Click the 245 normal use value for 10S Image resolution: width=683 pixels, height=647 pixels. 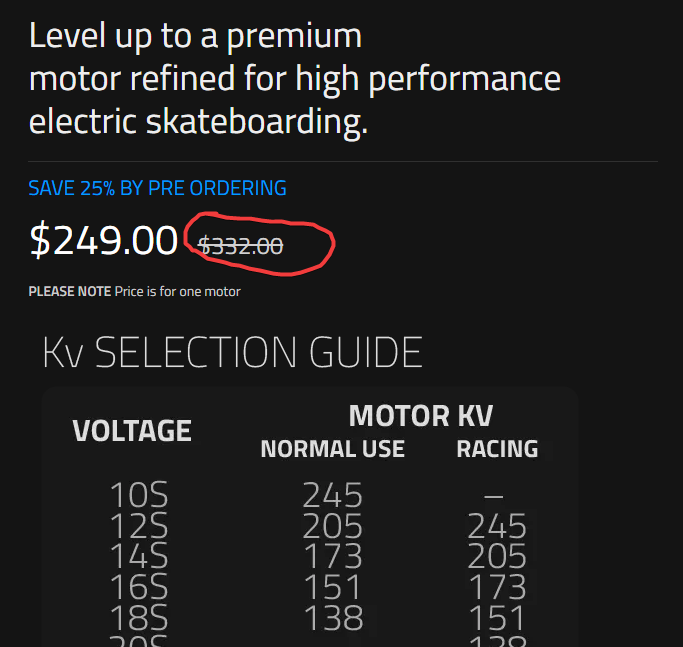(x=332, y=495)
